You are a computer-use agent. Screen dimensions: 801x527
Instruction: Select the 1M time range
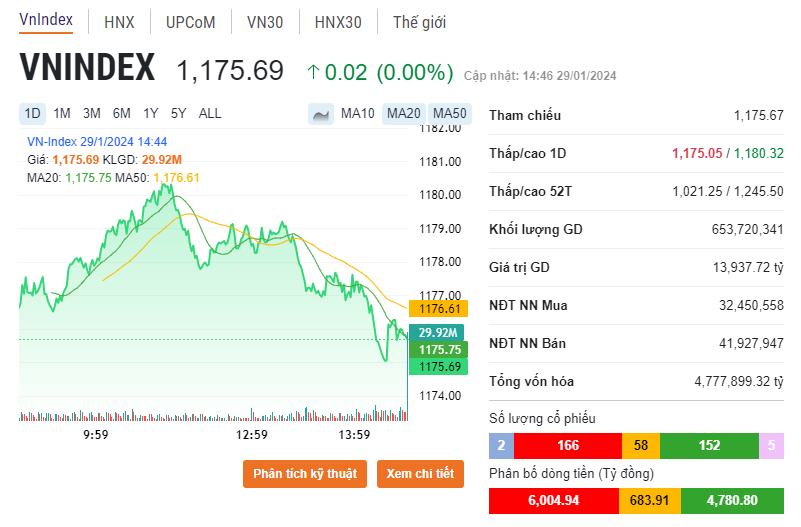click(x=62, y=113)
